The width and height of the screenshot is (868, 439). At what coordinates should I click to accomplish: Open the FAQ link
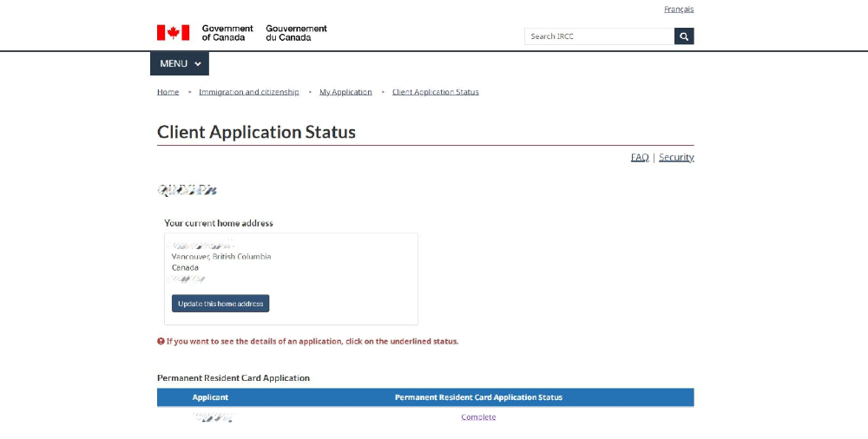[x=640, y=157]
